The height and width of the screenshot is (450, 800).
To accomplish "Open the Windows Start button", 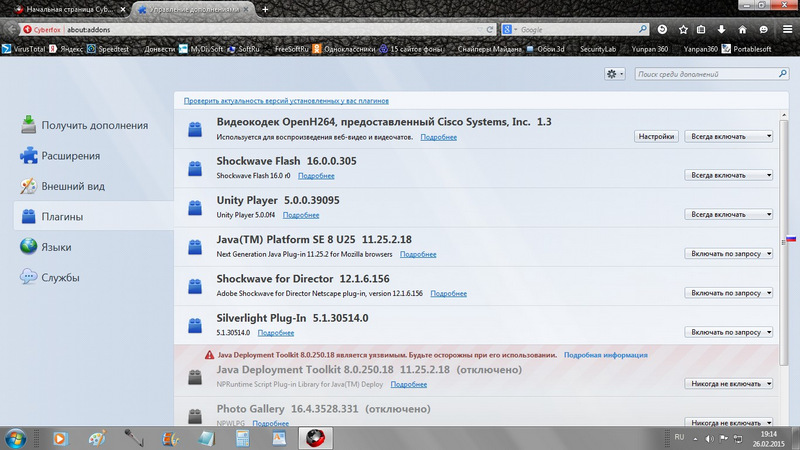I will click(15, 438).
